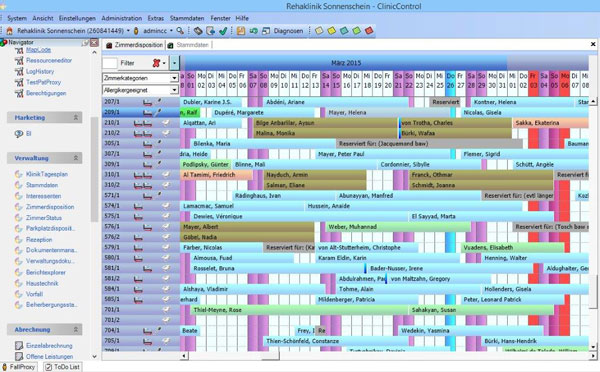
Task: Click the green checkmark toolbar icon
Action: pyautogui.click(x=223, y=31)
